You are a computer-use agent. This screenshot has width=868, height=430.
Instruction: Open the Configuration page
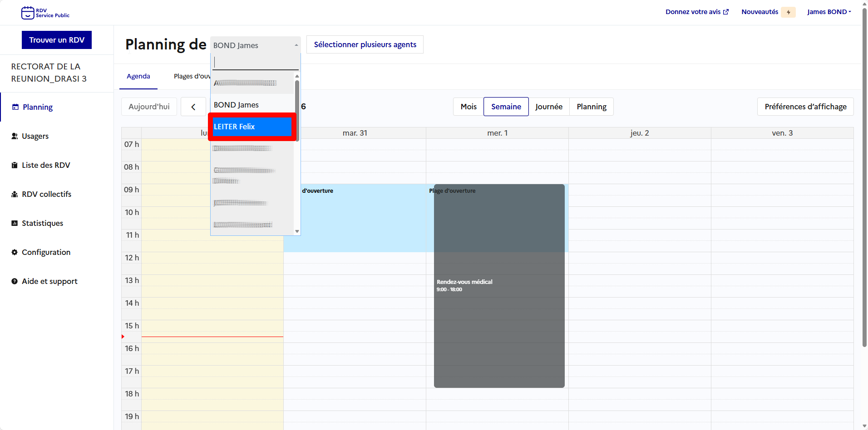(46, 252)
